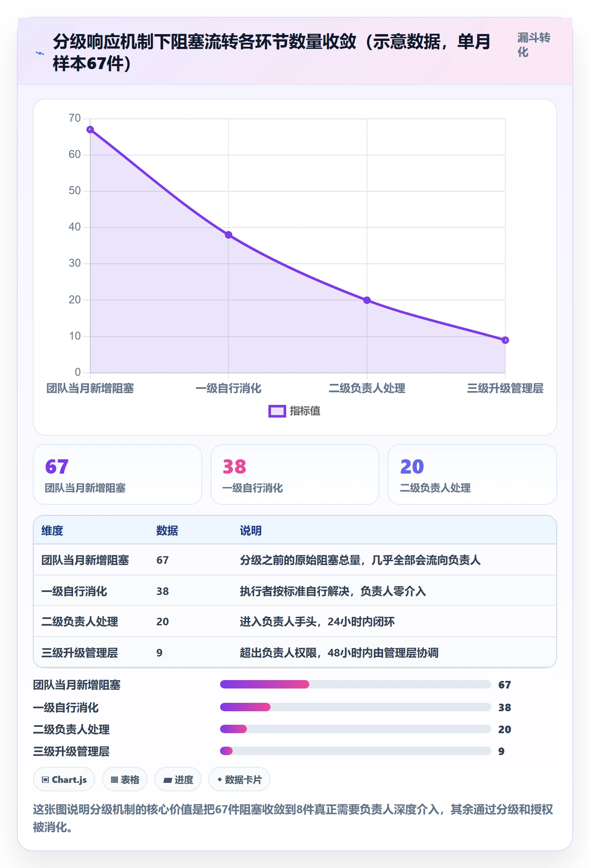This screenshot has width=590, height=868.
Task: Select the chart point for 一级自行消化
Action: [x=228, y=235]
